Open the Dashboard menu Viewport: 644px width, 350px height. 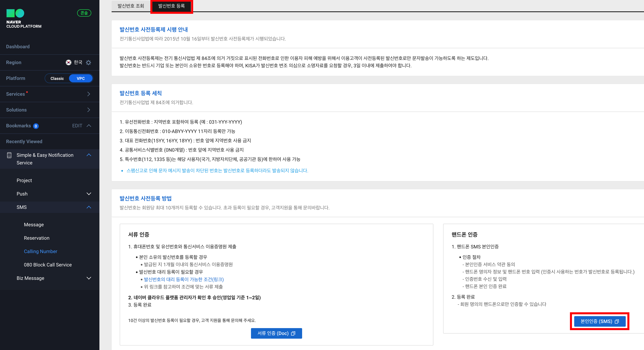(18, 47)
